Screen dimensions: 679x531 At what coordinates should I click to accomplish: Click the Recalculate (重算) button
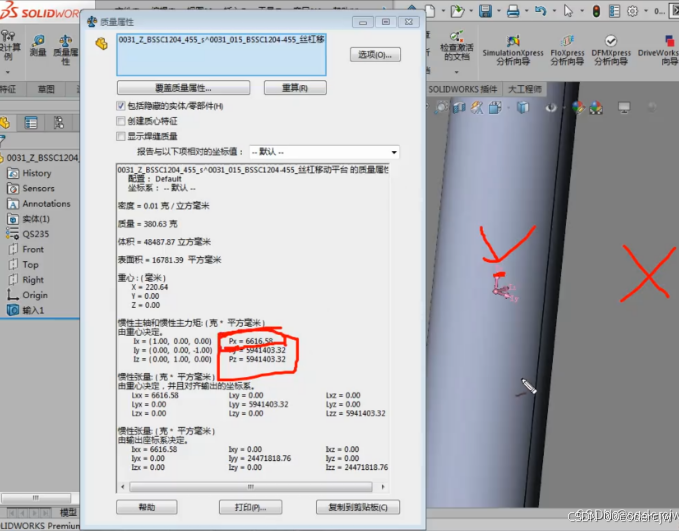tap(295, 88)
